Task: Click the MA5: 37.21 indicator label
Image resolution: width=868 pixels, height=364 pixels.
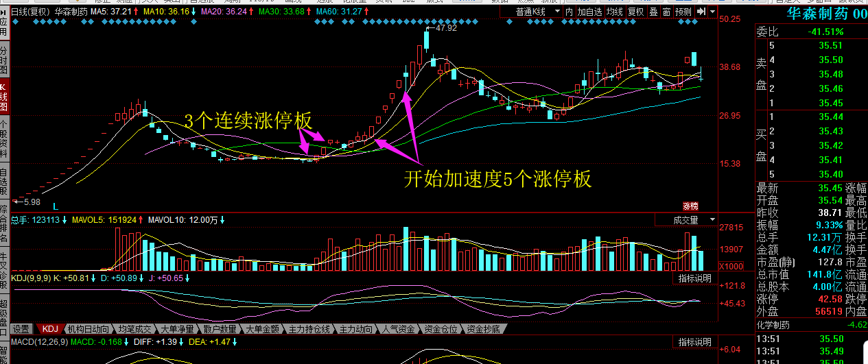Action: click(x=113, y=12)
